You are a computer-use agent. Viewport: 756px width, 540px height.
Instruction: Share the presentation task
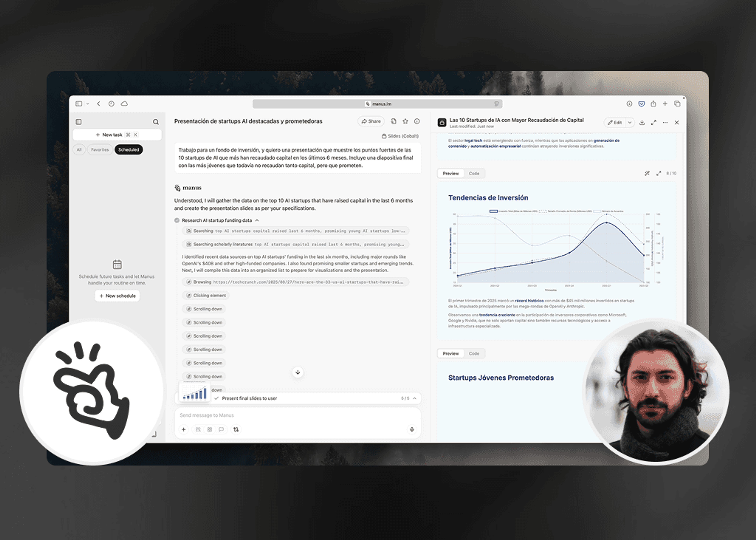point(371,121)
